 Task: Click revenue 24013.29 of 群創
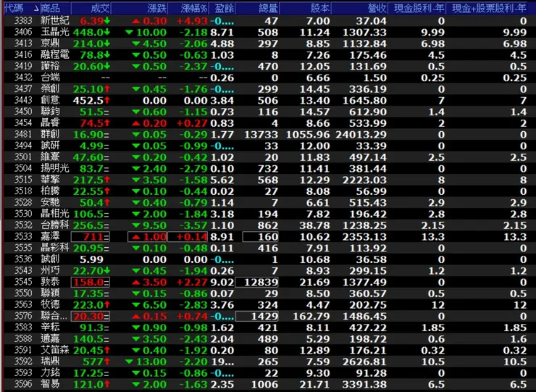[x=361, y=135]
